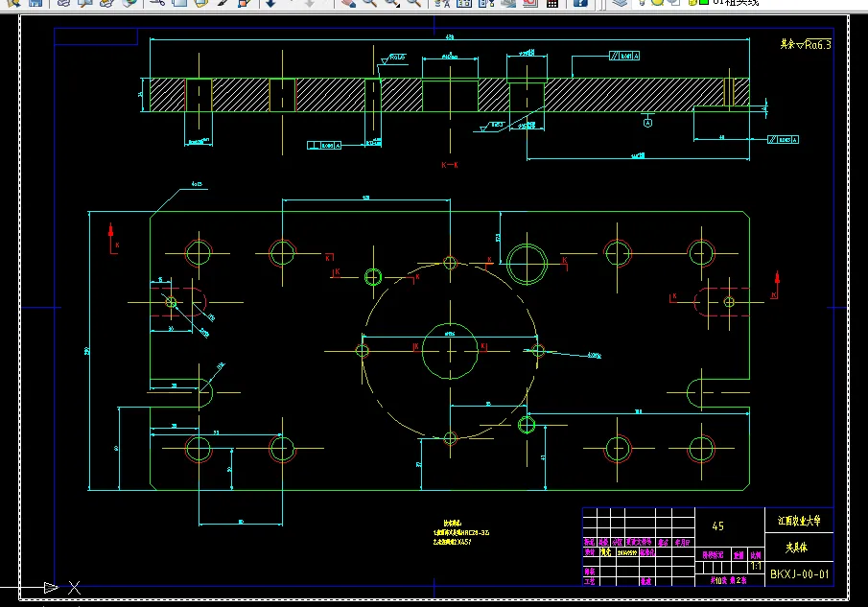The width and height of the screenshot is (868, 607).
Task: Open Plot Preview from the toolbar
Action: (x=85, y=3)
